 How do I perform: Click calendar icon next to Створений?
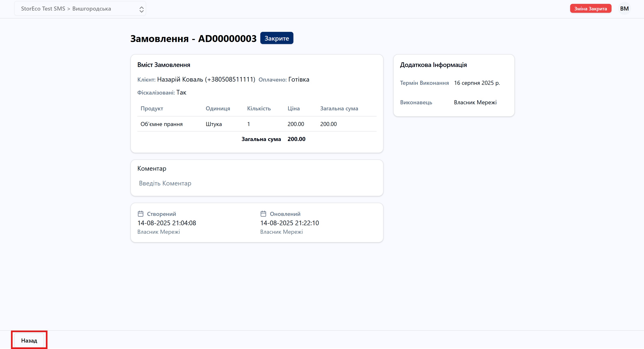pyautogui.click(x=140, y=214)
